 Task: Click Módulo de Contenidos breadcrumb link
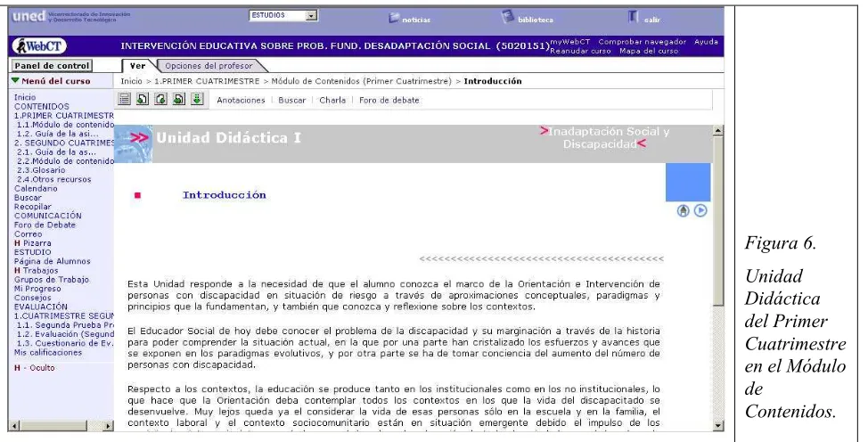[362, 81]
